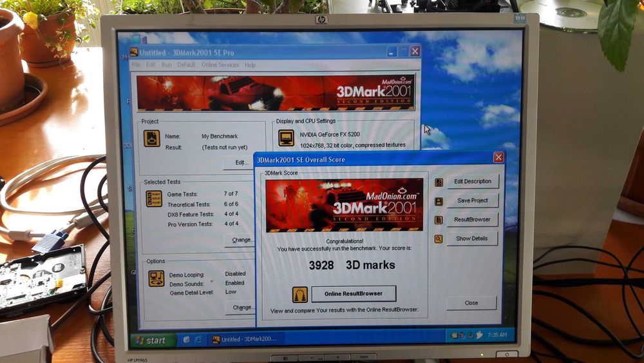Image resolution: width=644 pixels, height=363 pixels.
Task: Click the 3DMark2001 banner in score dialog
Action: point(344,205)
